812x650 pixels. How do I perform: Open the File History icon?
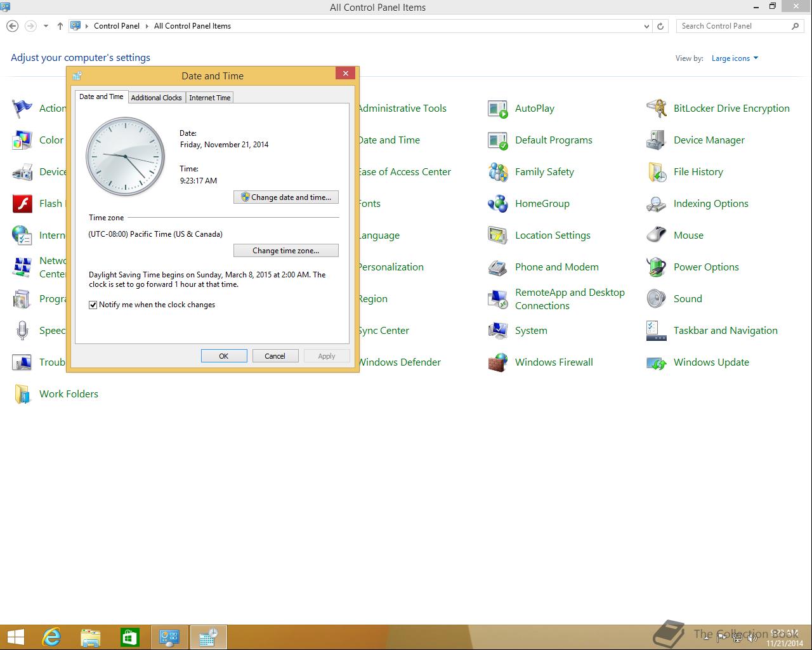[x=657, y=172]
